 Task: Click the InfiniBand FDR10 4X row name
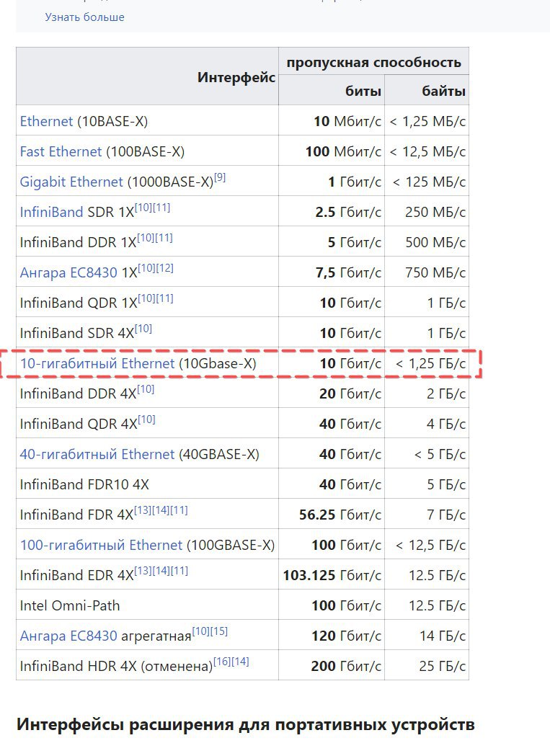click(84, 484)
